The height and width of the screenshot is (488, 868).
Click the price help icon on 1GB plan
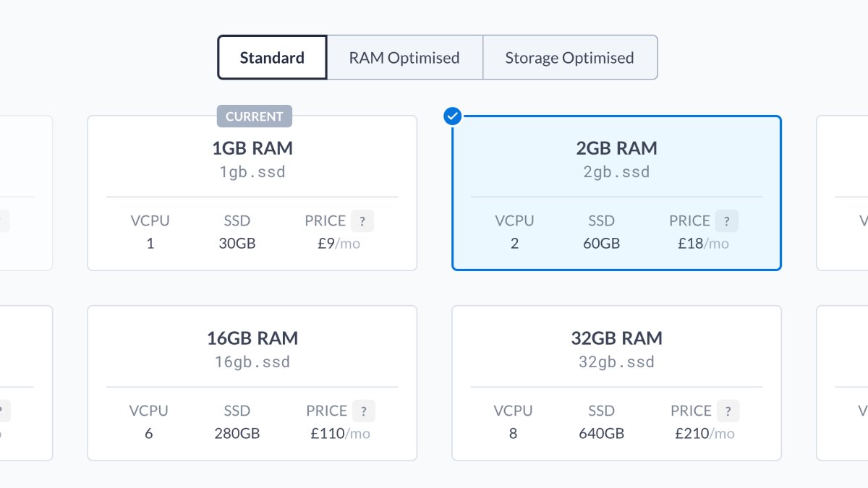point(362,221)
